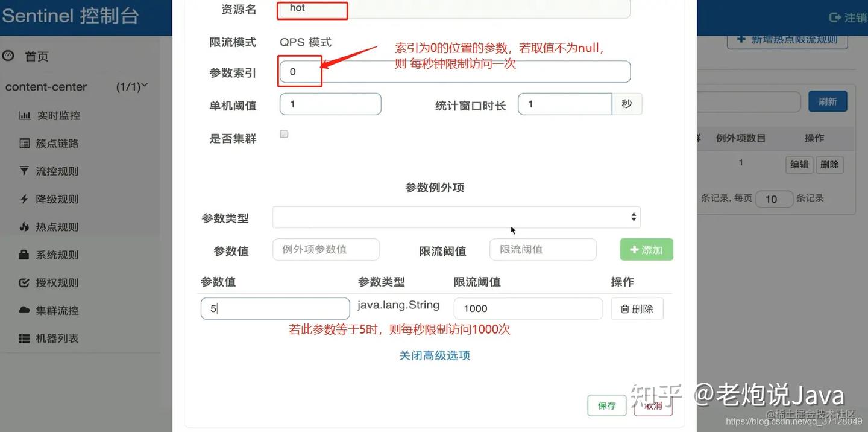
Task: Click the green 保存 button
Action: click(606, 405)
